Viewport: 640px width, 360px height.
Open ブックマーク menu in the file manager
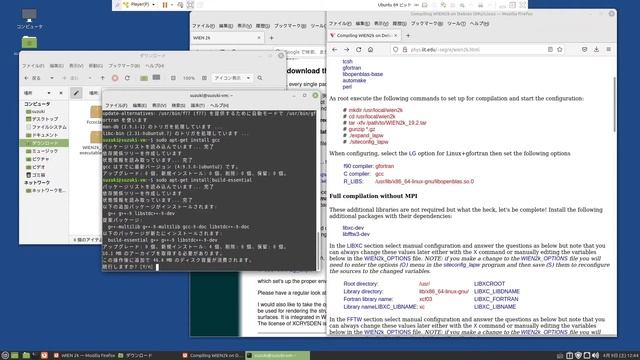(x=124, y=66)
